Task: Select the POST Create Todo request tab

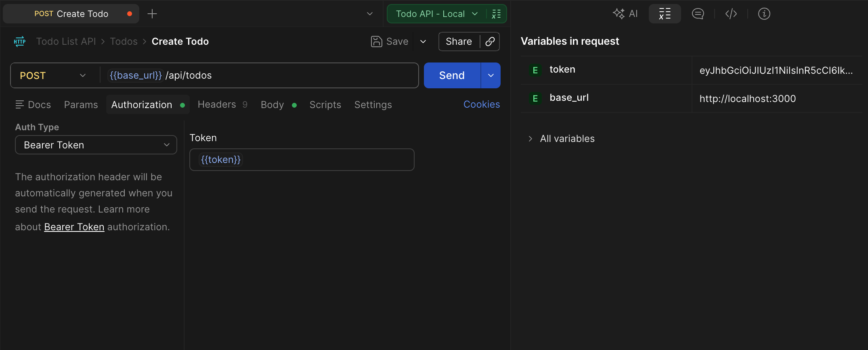Action: pos(71,14)
